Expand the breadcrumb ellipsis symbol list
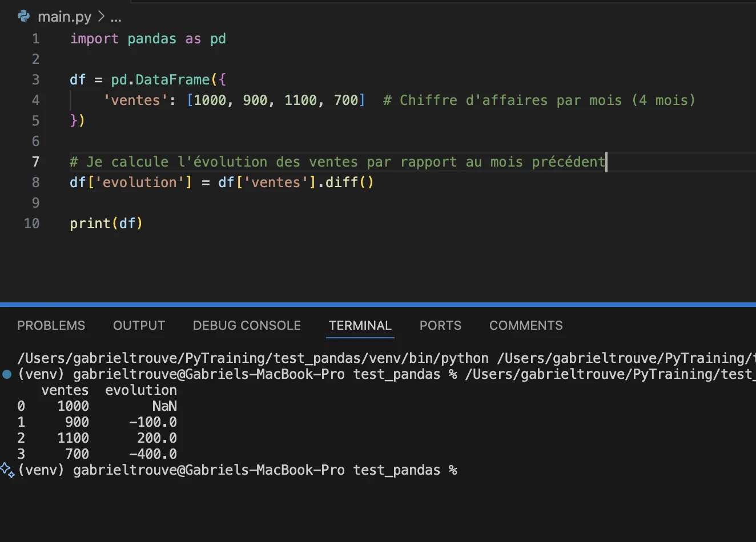 116,17
